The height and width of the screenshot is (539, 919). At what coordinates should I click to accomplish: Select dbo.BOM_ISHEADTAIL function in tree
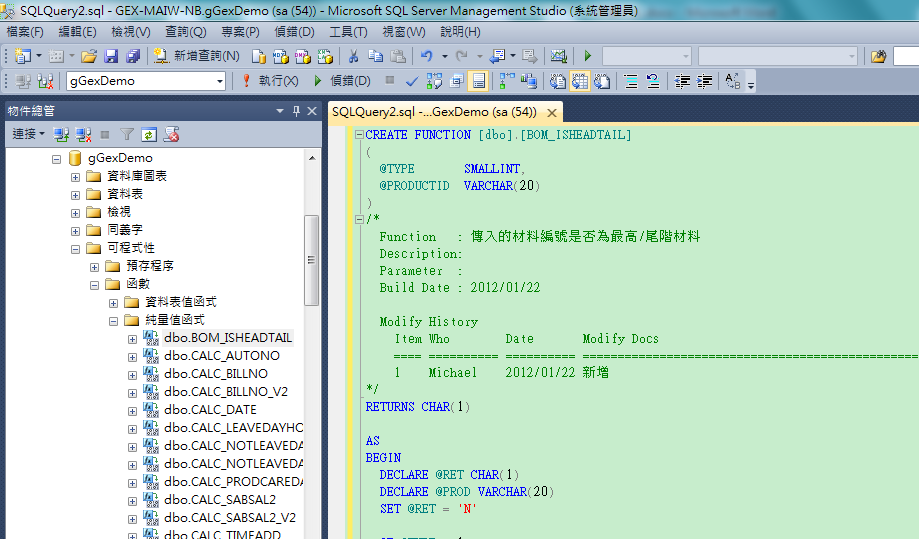coord(228,337)
